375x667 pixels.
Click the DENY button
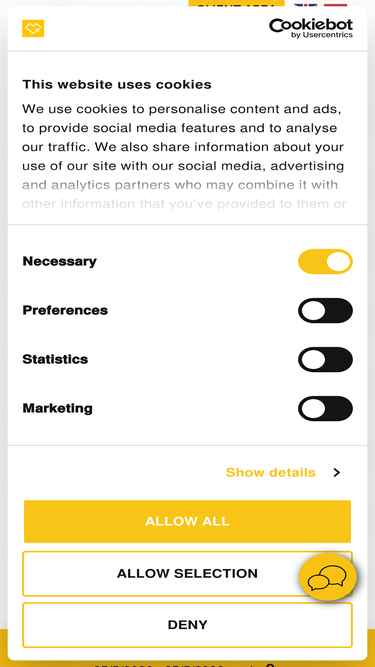(188, 625)
